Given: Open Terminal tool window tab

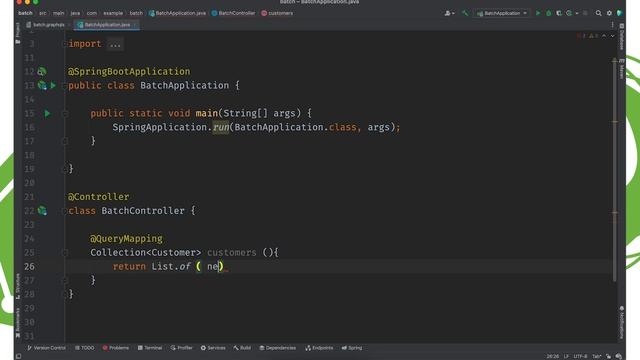Looking at the screenshot, I should [x=150, y=348].
